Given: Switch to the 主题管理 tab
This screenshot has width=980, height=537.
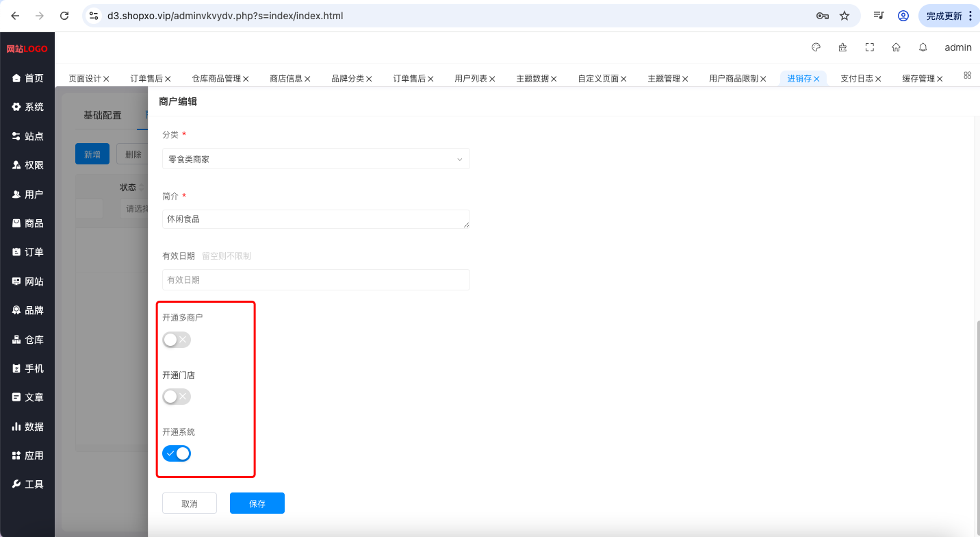Looking at the screenshot, I should [664, 79].
